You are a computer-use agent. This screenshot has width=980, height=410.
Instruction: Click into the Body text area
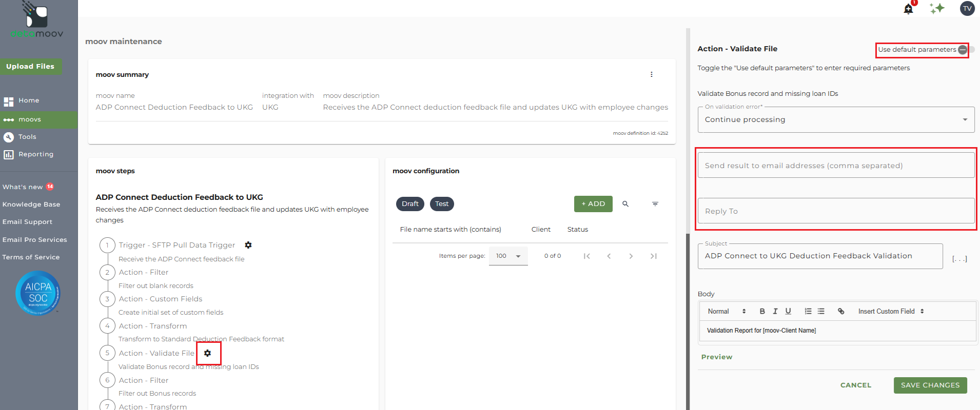pyautogui.click(x=837, y=331)
